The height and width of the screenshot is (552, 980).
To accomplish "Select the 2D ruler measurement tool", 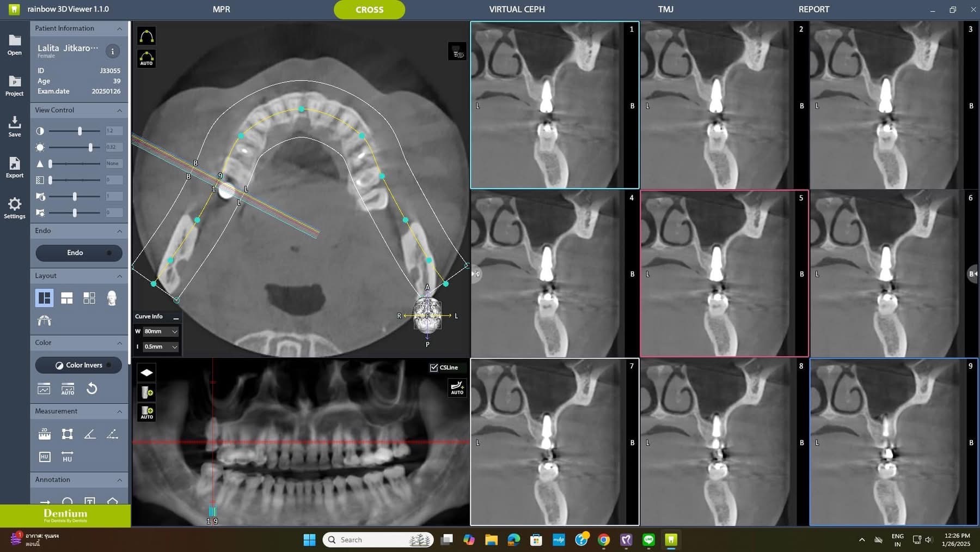I will coord(45,434).
